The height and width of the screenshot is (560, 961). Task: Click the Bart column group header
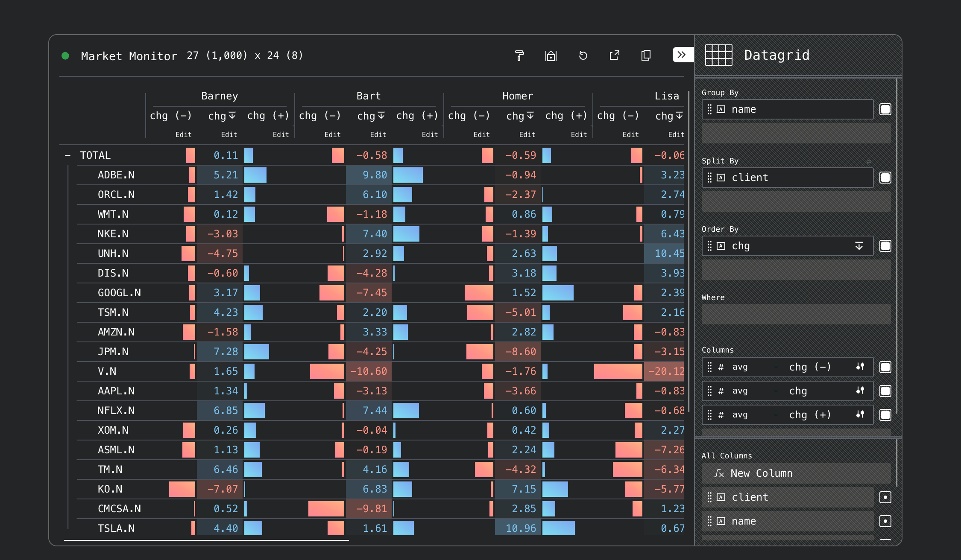368,96
